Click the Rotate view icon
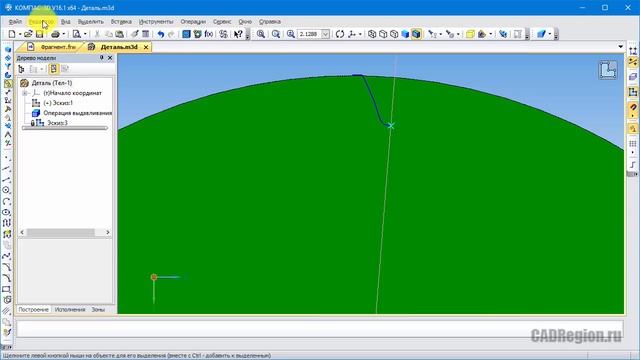The width and height of the screenshot is (640, 360). point(340,34)
